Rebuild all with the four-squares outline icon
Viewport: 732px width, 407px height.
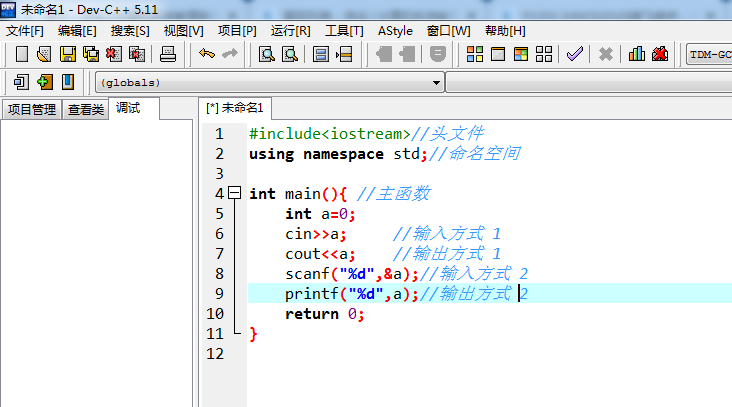click(544, 54)
